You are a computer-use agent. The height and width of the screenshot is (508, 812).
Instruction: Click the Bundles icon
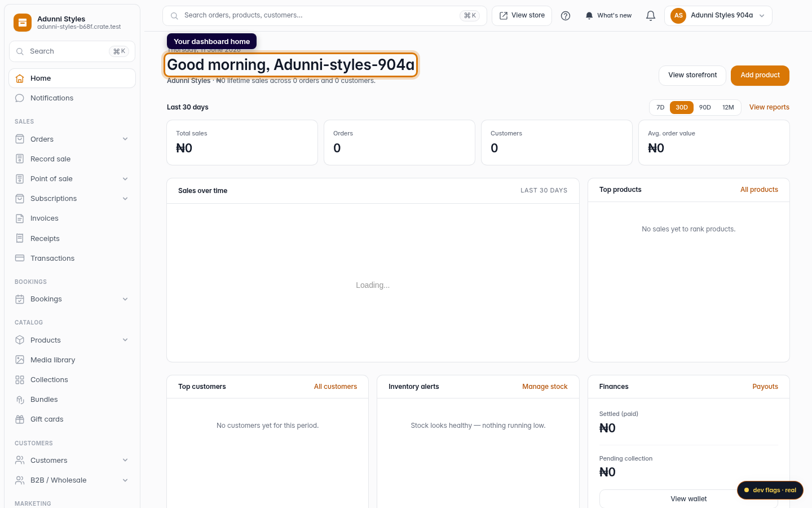[x=20, y=400]
